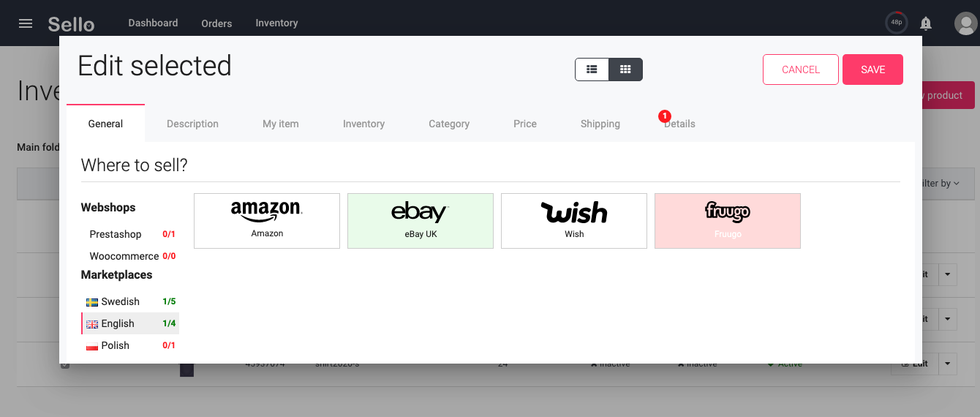Click the Prestashop 0/1 count
Viewport: 980px width, 417px height.
(169, 235)
